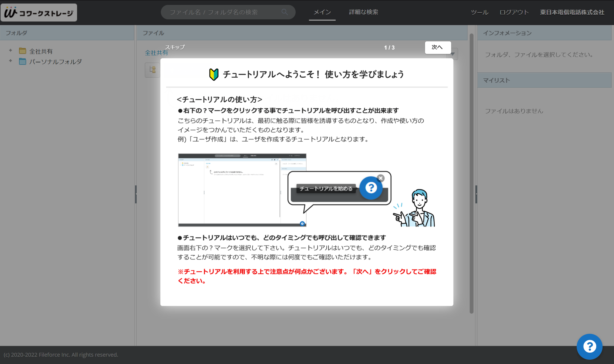This screenshot has width=614, height=364.
Task: Click スキップ to skip the tutorial
Action: 175,47
